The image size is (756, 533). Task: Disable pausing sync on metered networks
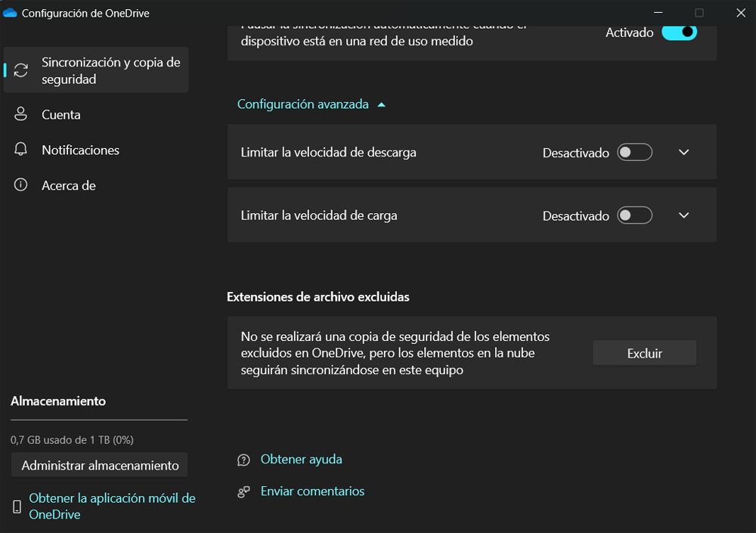pos(679,32)
